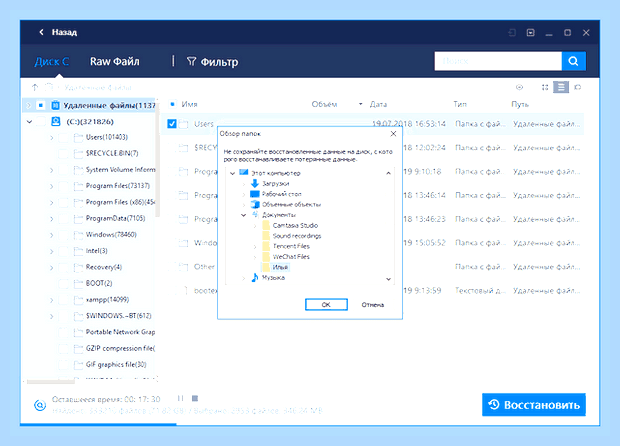Sort by the Дата column

point(378,104)
